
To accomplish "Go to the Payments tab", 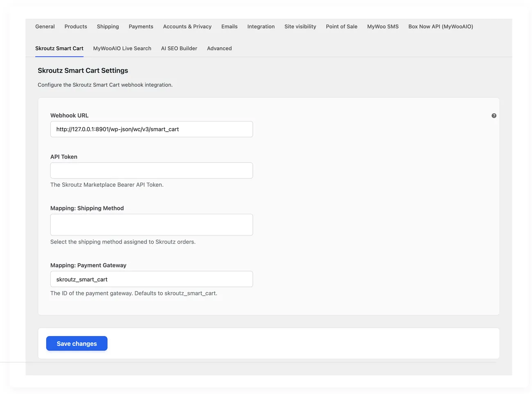I will 141,27.
